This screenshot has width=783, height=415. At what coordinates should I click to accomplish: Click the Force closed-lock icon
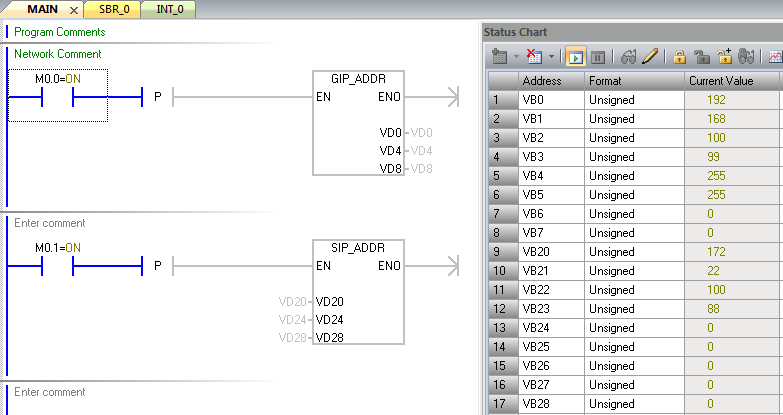click(x=680, y=57)
